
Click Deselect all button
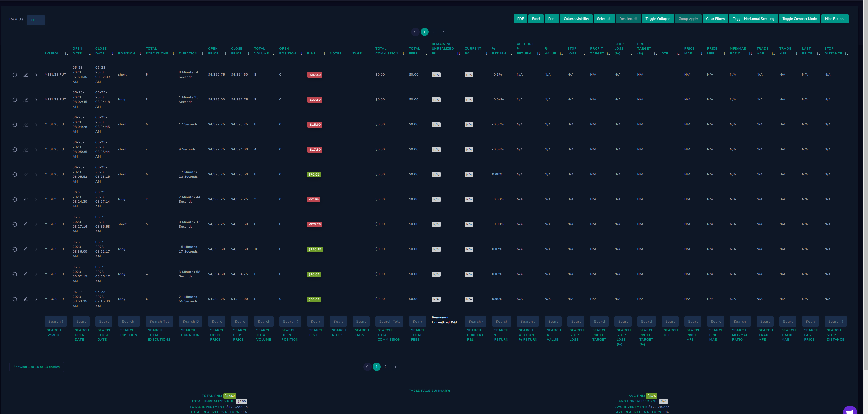(628, 19)
